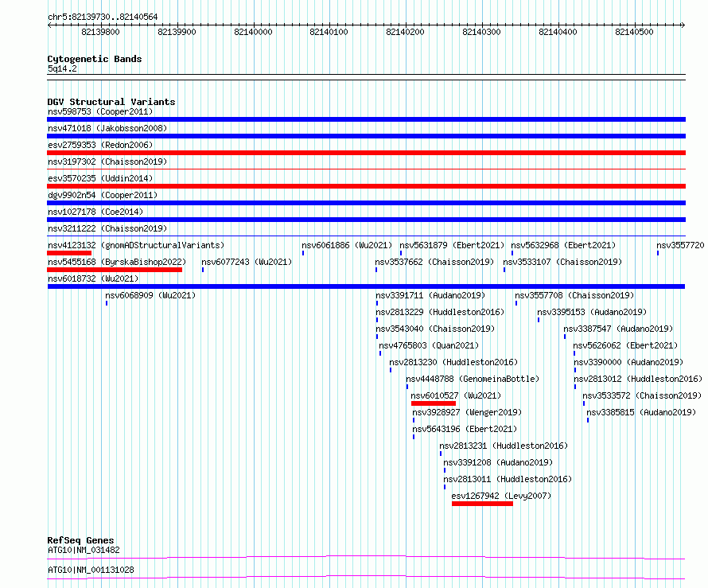Open nsv3543040 (Chaisson2019) label
Viewport: 708px width, 588px height.
click(435, 329)
